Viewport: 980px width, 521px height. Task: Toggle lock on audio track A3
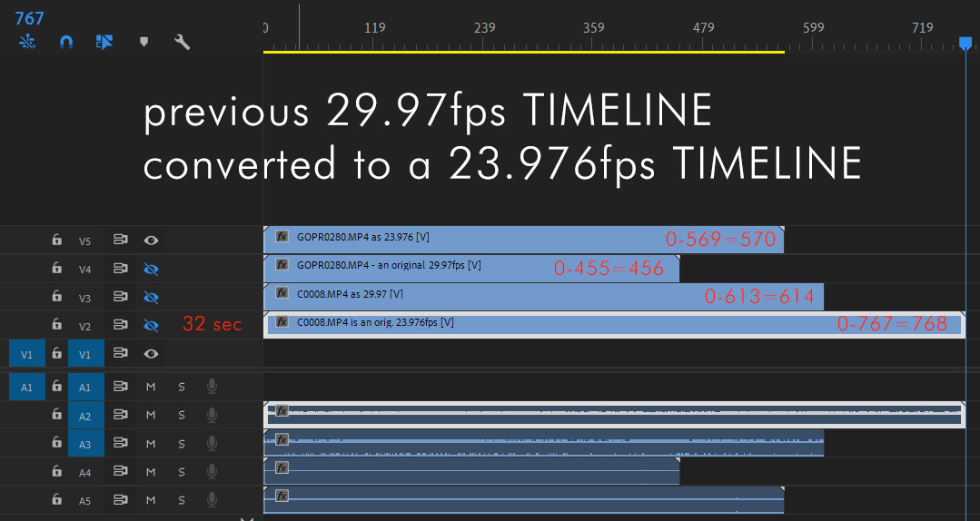pos(57,444)
